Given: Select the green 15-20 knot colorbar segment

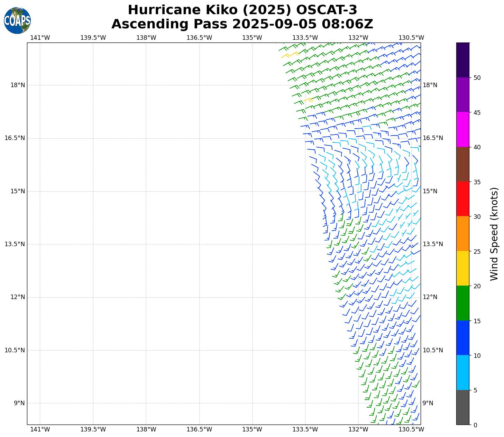Looking at the screenshot, I should pos(462,303).
